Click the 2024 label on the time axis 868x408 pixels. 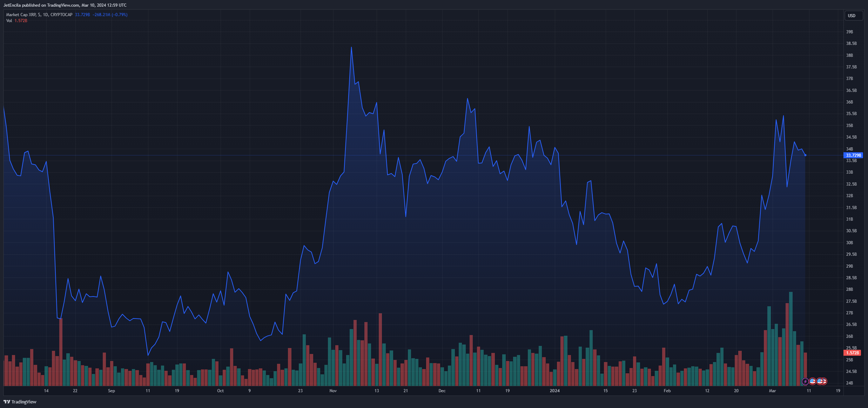555,391
